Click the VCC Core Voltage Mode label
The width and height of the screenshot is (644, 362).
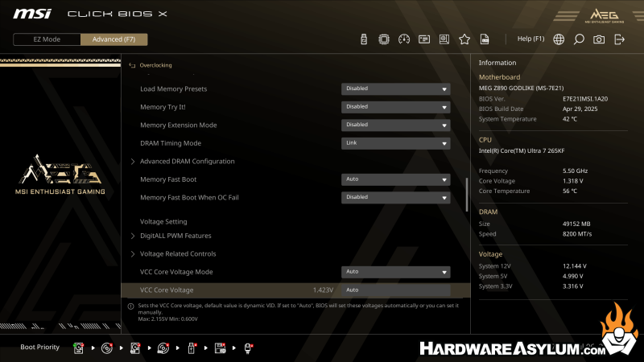click(176, 272)
